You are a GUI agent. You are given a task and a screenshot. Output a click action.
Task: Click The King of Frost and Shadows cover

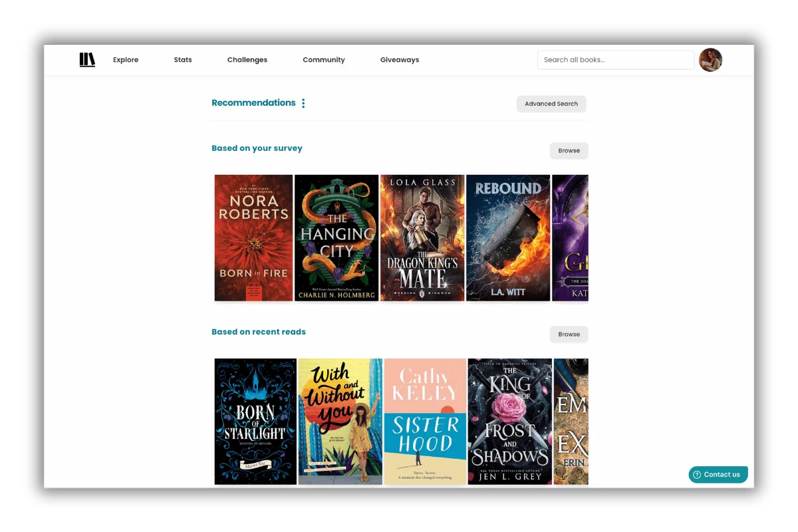[x=509, y=421]
